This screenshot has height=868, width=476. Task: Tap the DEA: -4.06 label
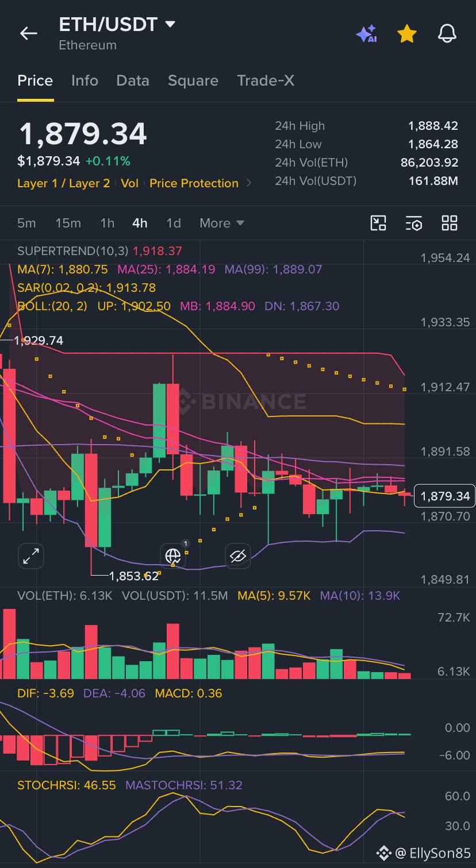click(114, 693)
